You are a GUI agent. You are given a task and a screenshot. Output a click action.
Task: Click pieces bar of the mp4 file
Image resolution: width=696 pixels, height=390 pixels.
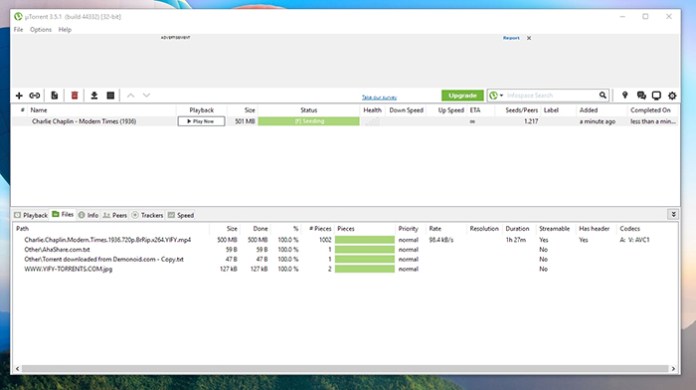pos(365,240)
